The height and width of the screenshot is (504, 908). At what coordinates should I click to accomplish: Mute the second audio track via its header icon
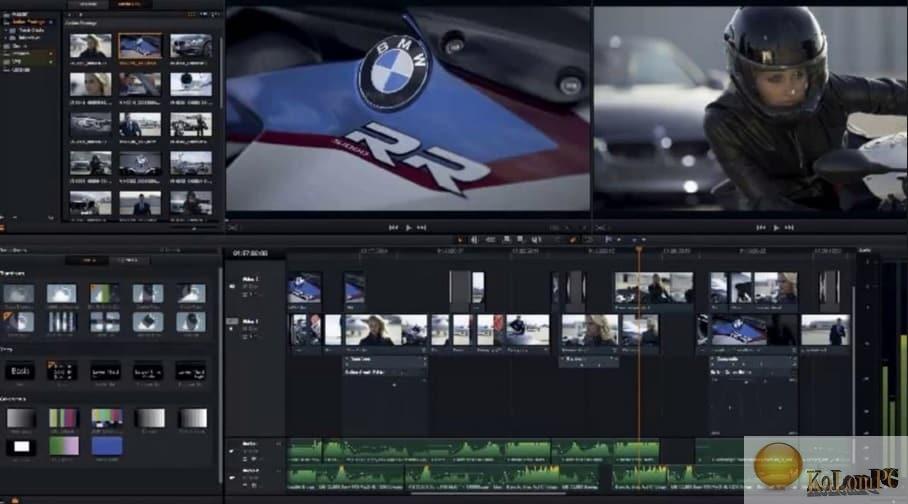(233, 477)
